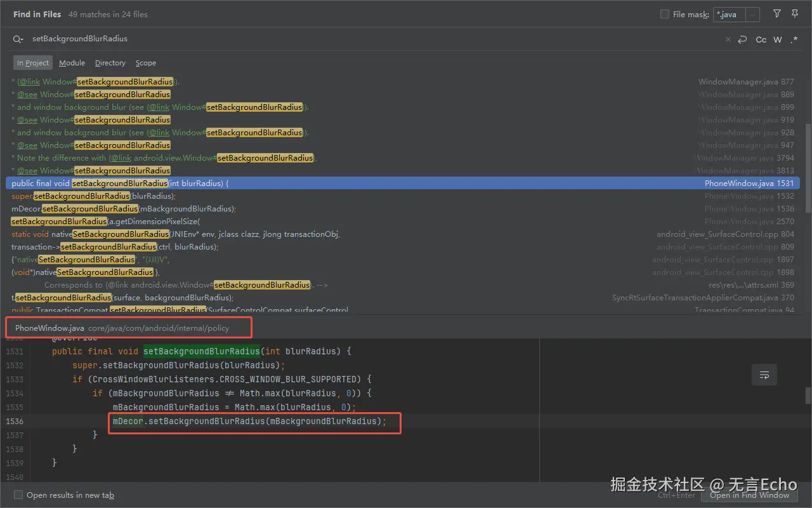The width and height of the screenshot is (812, 508).
Task: Click Open in Find Window button
Action: click(x=749, y=495)
